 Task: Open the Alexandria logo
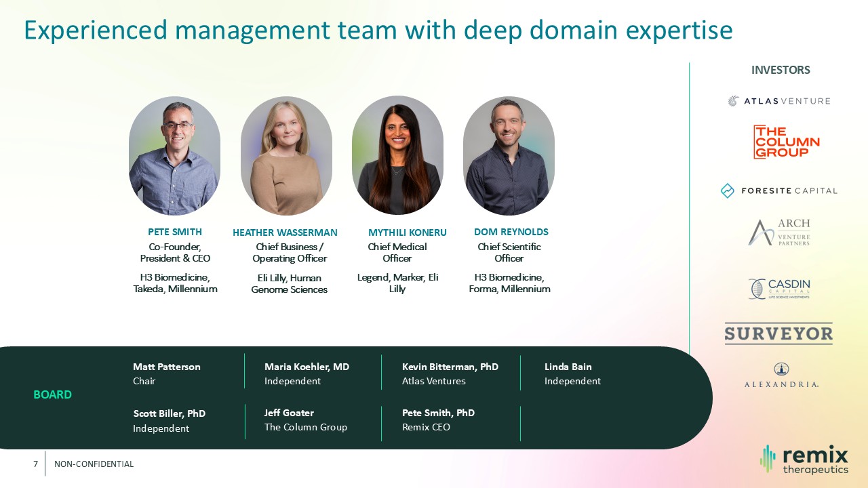pyautogui.click(x=781, y=375)
